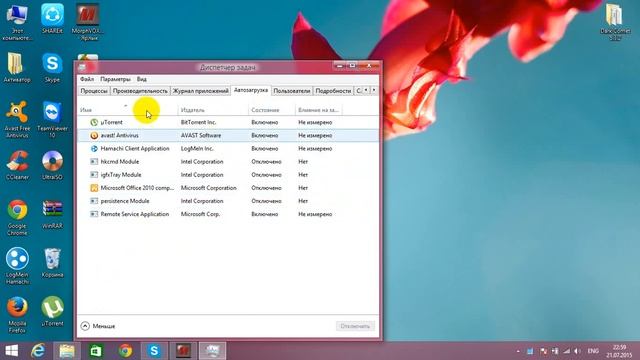Open the UltraISO desktop shortcut

click(x=52, y=165)
